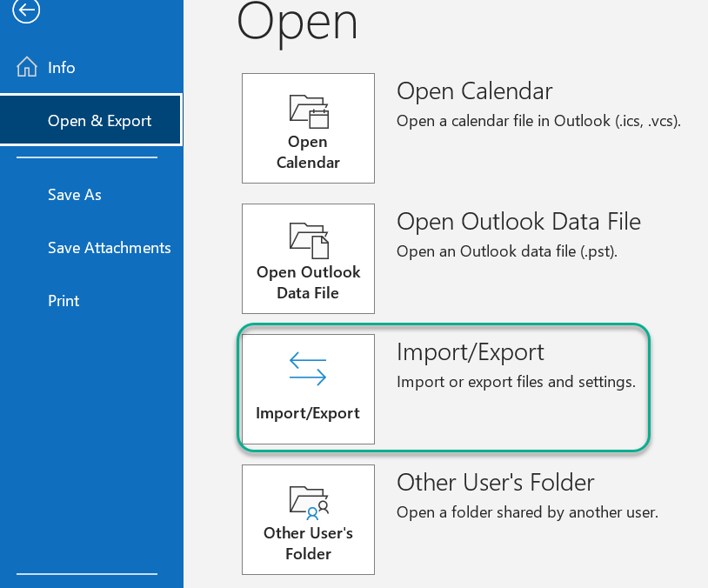708x588 pixels.
Task: Click the Other User's Folder heading
Action: tap(495, 483)
